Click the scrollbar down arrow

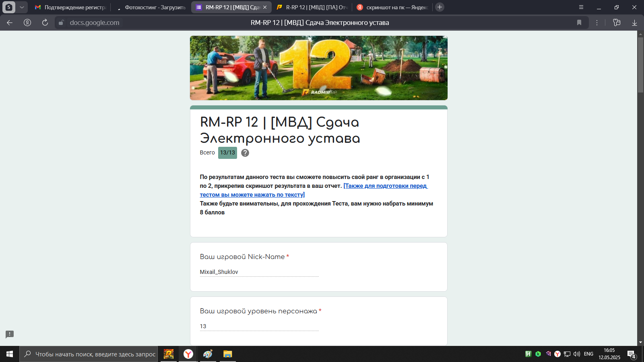[x=640, y=343]
